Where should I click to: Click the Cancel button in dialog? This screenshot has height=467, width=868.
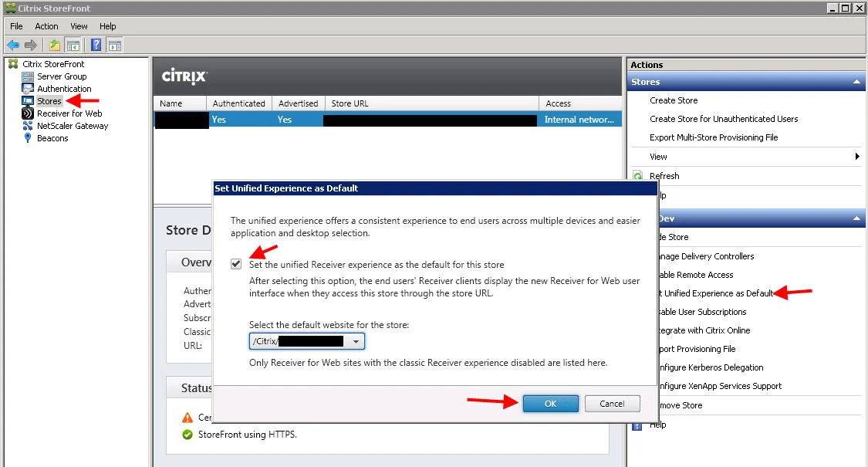point(613,404)
